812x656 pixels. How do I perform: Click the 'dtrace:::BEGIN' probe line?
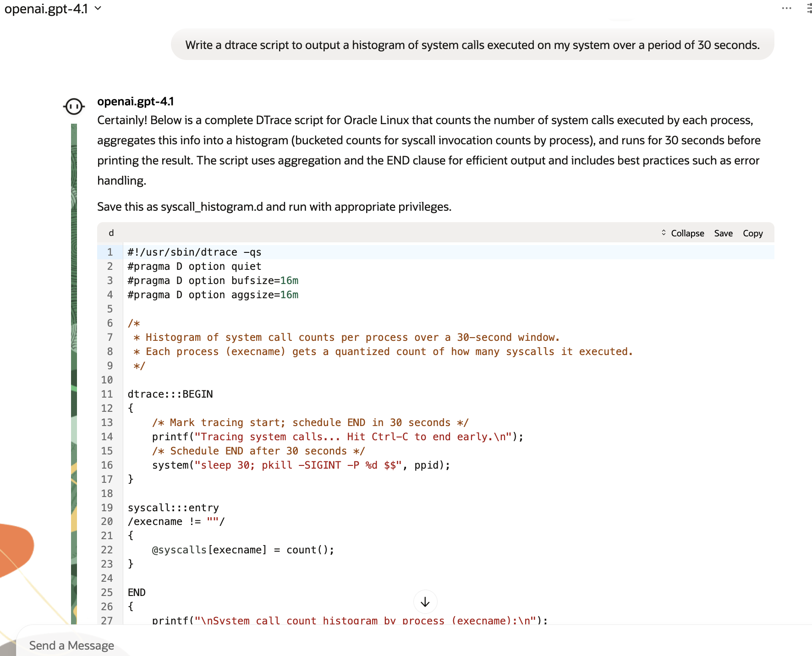click(170, 394)
